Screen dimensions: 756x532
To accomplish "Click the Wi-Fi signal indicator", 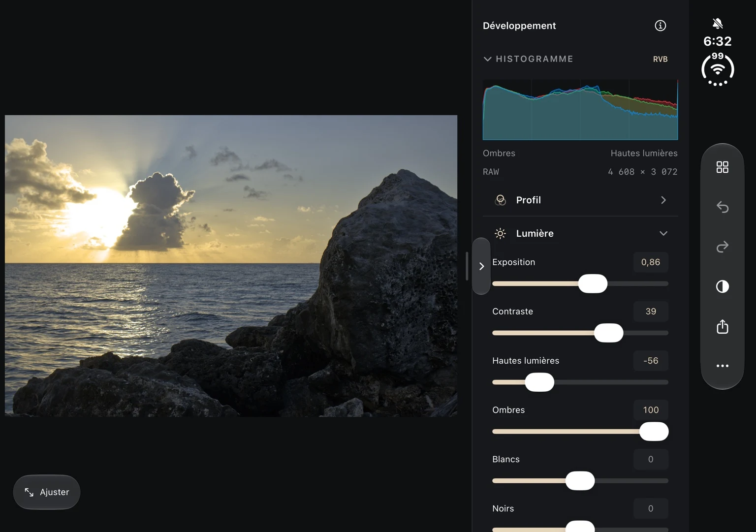I will [x=718, y=69].
